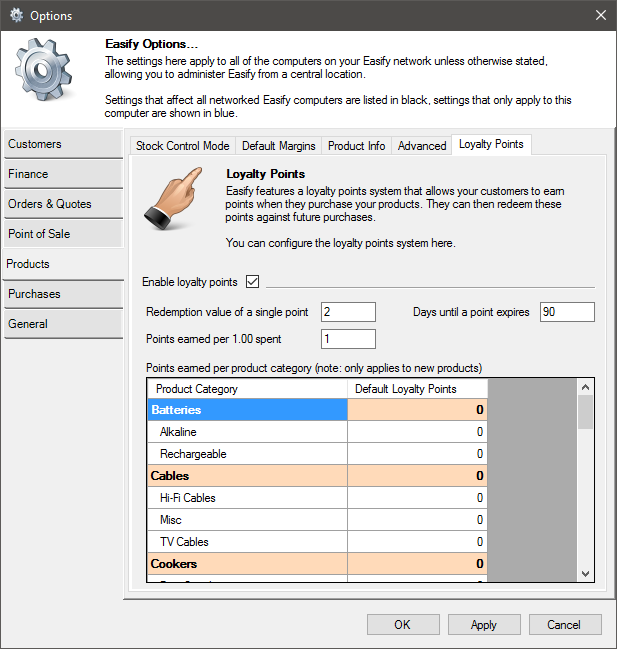Click the OK button
The image size is (617, 649).
403,625
